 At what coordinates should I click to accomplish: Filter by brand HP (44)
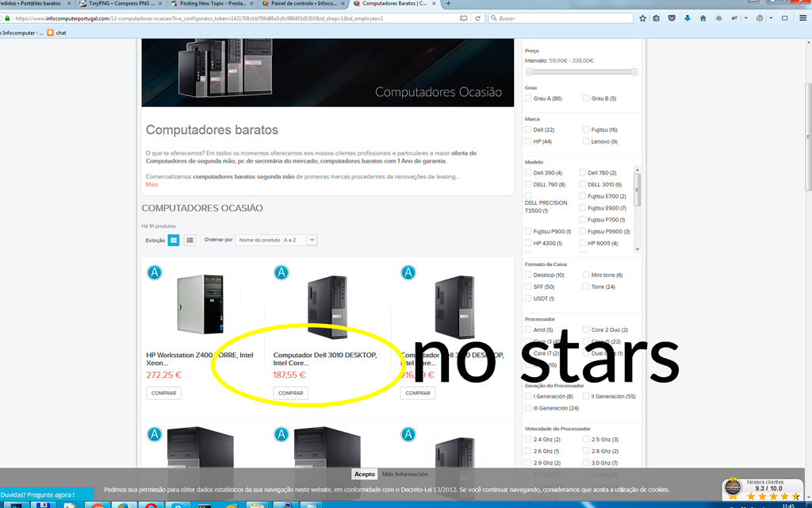tap(528, 141)
